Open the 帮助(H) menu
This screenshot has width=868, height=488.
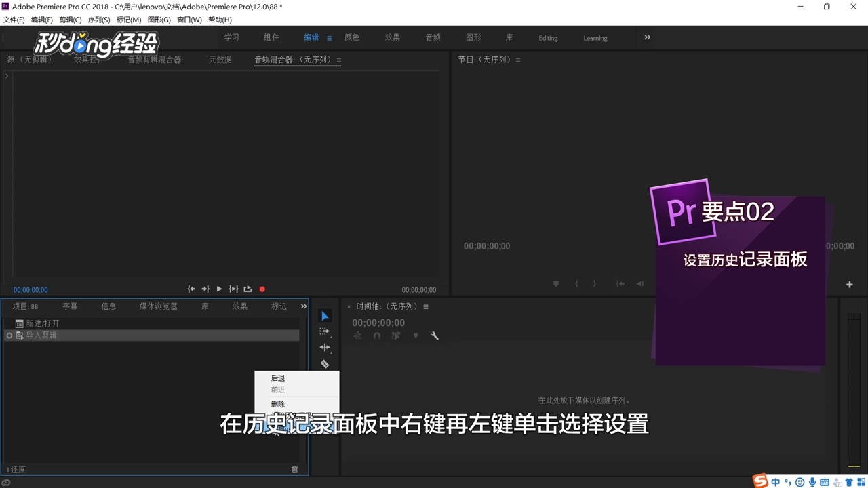point(220,20)
